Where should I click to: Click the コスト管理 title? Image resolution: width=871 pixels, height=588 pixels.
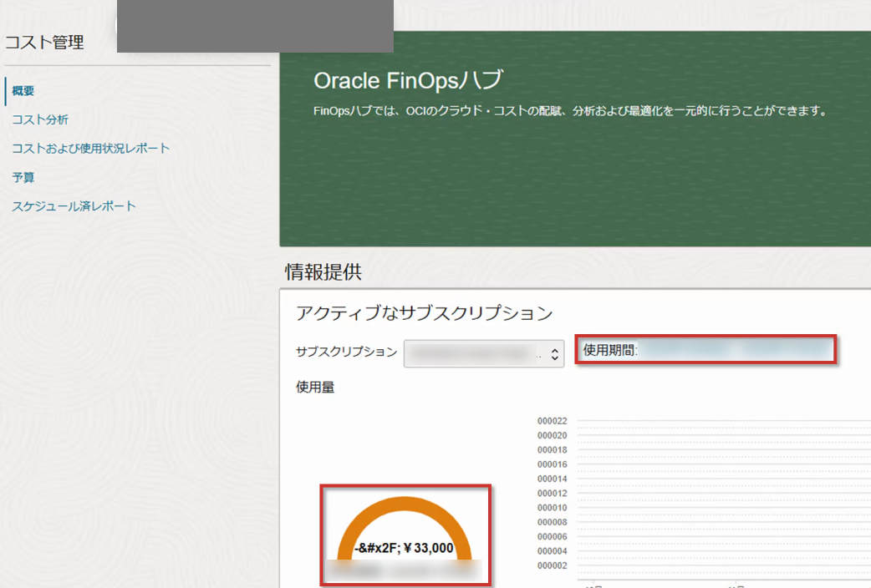click(x=44, y=43)
